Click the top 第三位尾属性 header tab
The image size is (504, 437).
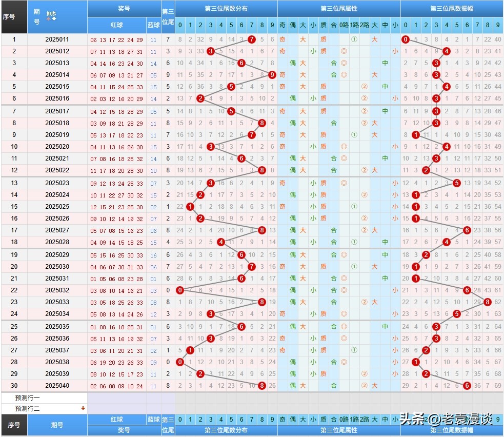click(x=339, y=9)
